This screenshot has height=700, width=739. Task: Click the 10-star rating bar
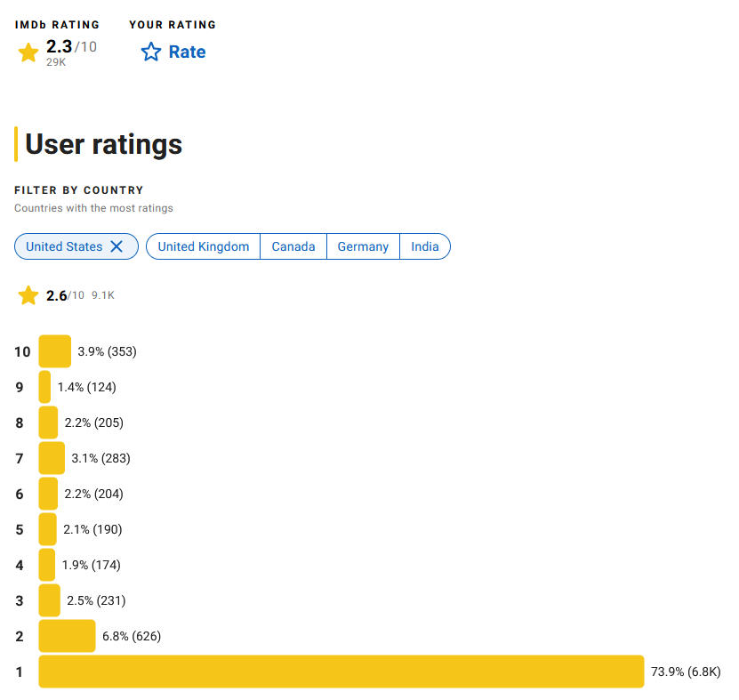(x=54, y=351)
